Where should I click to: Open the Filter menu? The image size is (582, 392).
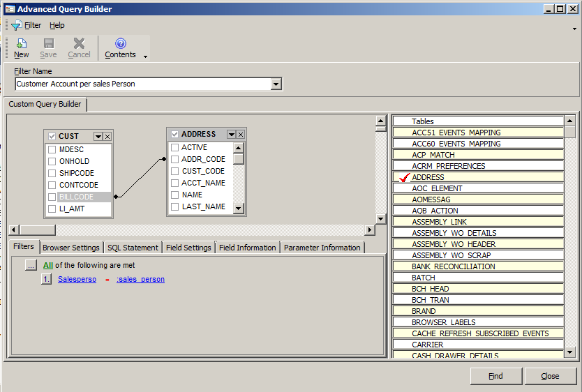(x=33, y=25)
